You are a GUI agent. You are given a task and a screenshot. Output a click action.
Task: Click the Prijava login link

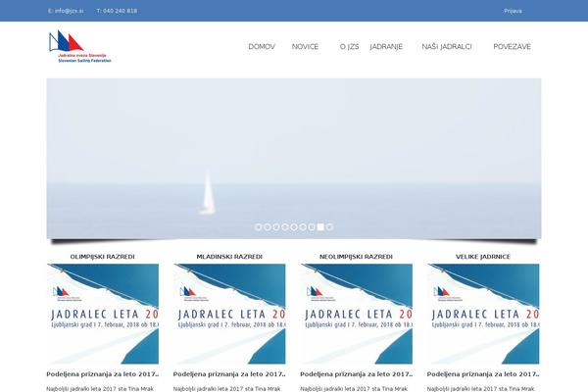click(513, 11)
